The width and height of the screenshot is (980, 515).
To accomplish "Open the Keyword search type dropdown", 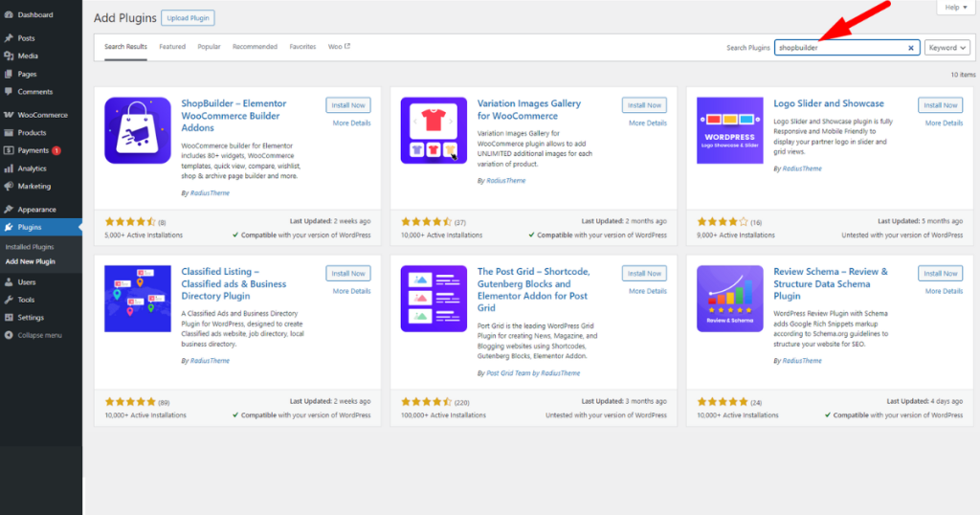I will 947,48.
